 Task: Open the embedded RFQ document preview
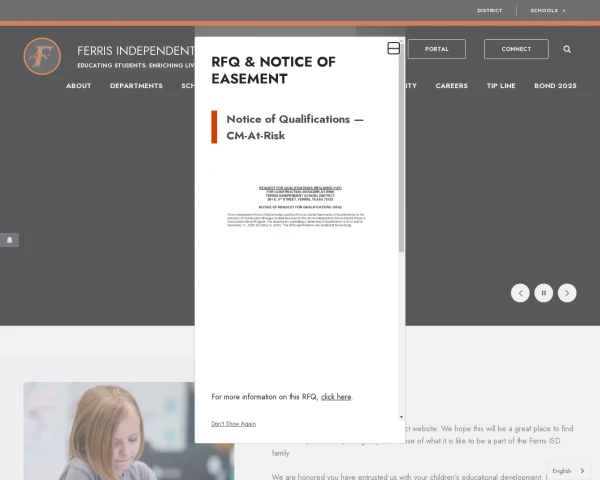(x=296, y=207)
